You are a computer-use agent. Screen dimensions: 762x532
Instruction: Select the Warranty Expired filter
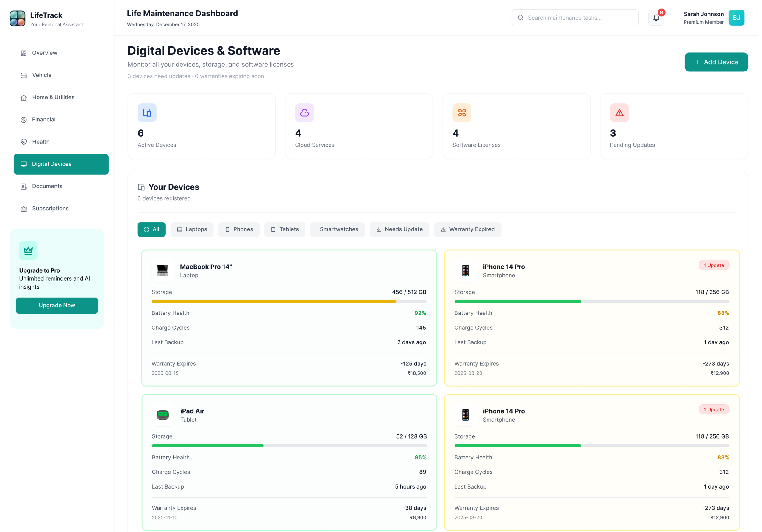467,229
